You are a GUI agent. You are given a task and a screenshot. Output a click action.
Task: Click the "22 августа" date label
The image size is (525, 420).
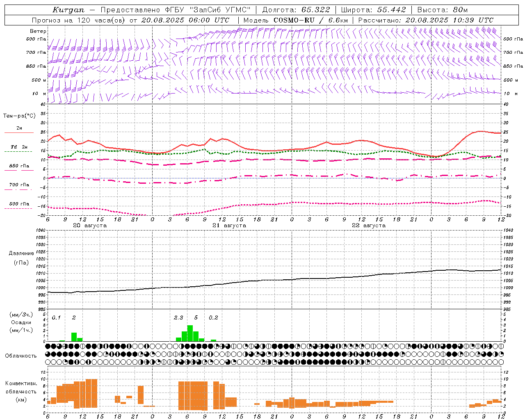[369, 226]
